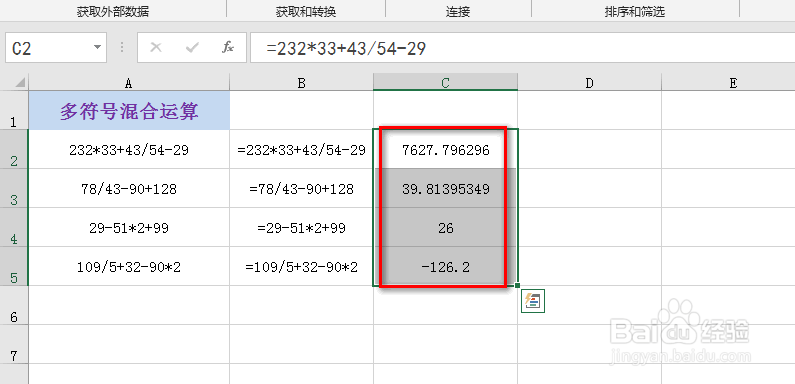Click the Select All corner triangle

click(x=19, y=82)
